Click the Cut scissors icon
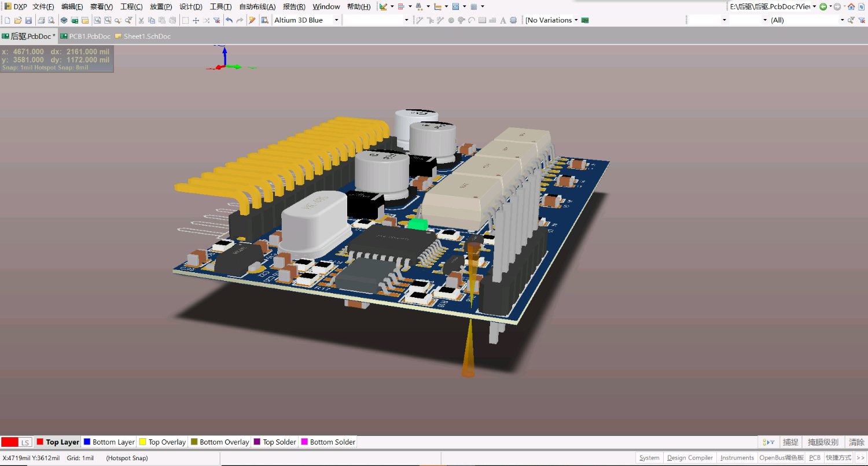 141,20
